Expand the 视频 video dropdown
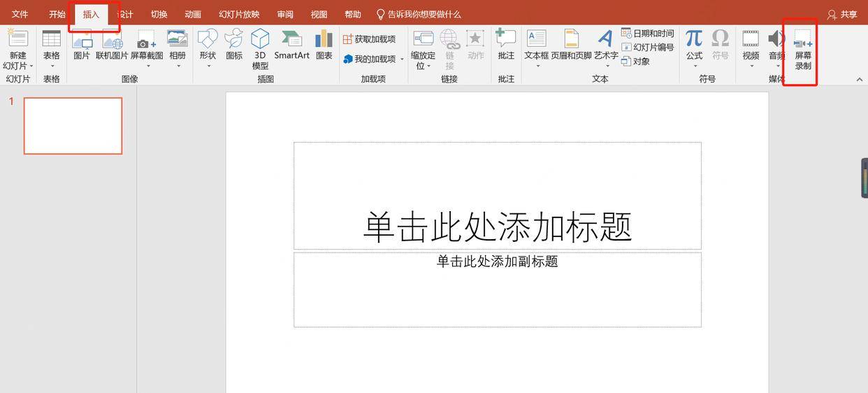Image resolution: width=868 pixels, height=393 pixels. point(751,66)
